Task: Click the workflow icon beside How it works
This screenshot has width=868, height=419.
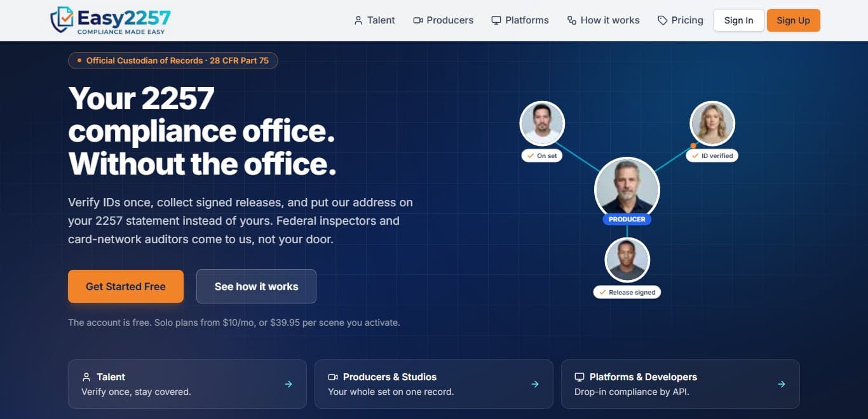Action: coord(571,20)
